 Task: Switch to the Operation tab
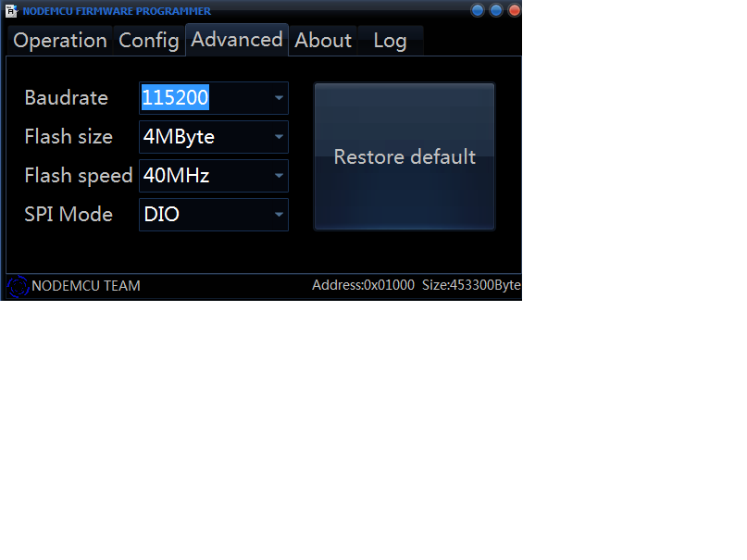(60, 41)
